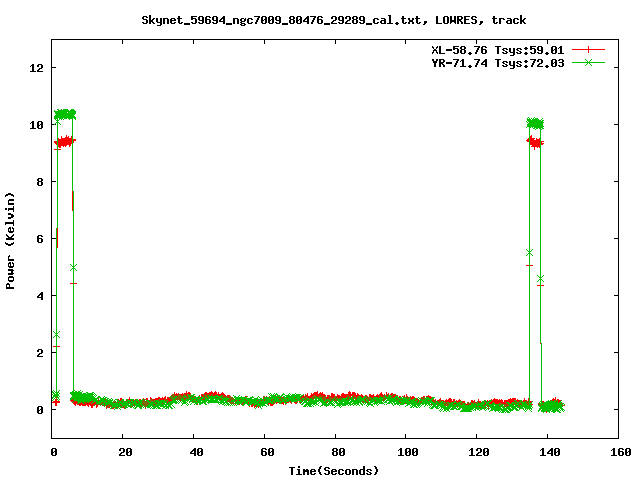The image size is (640, 480).
Task: Click y-axis tick label 10
Action: point(36,125)
